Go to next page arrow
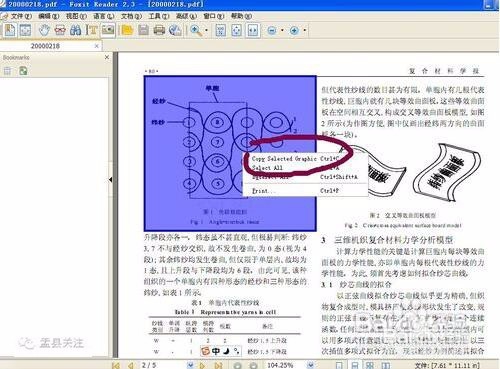500x369 pixels. point(202,365)
